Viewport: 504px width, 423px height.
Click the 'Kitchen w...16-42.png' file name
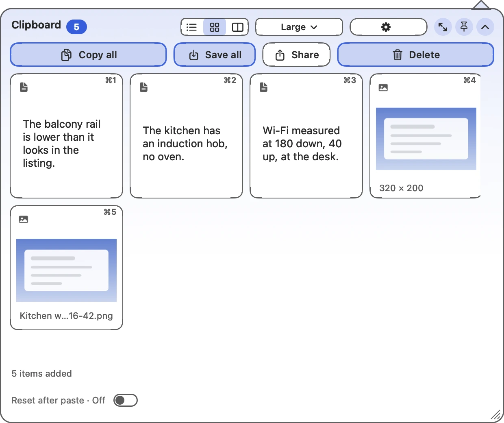[66, 316]
